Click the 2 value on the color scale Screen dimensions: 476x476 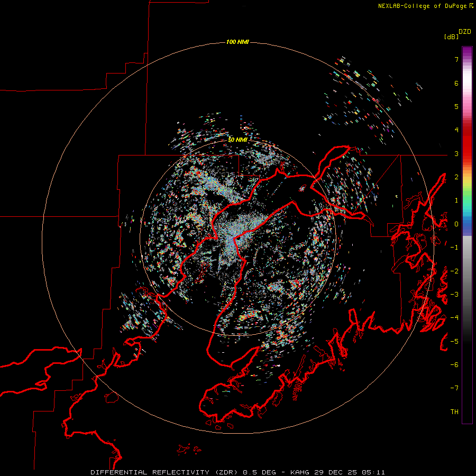point(456,177)
